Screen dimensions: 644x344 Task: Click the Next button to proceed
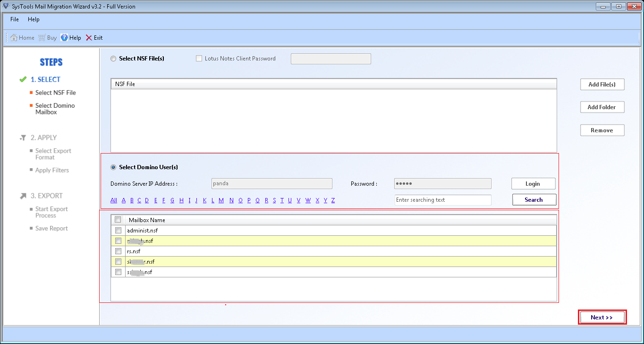pos(602,317)
